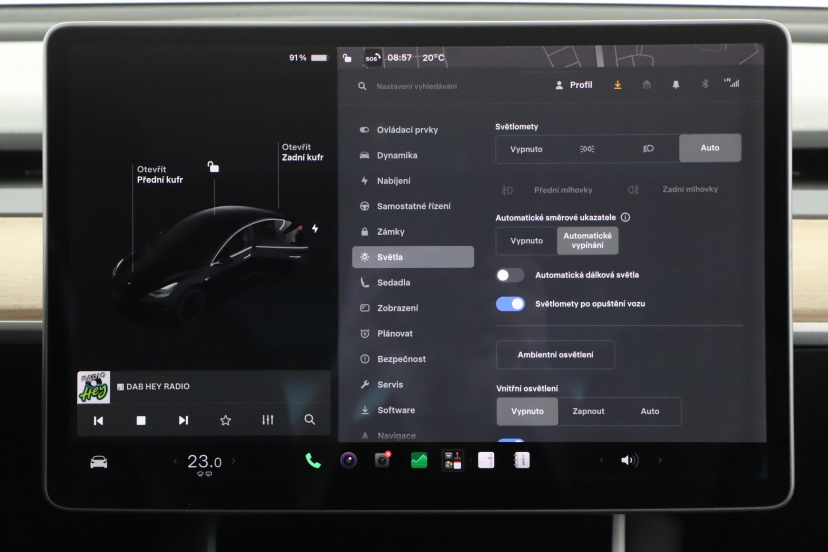Skip to next radio station
Image resolution: width=828 pixels, height=552 pixels.
click(x=183, y=420)
